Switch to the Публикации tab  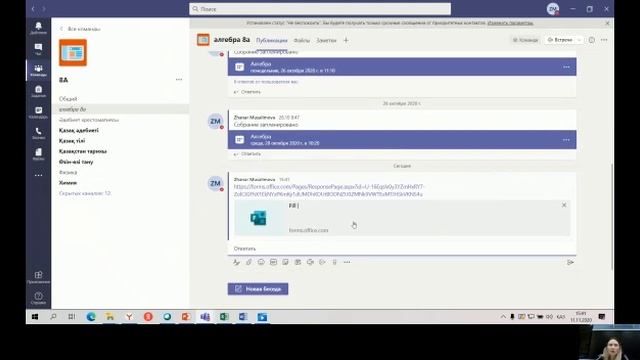271,40
